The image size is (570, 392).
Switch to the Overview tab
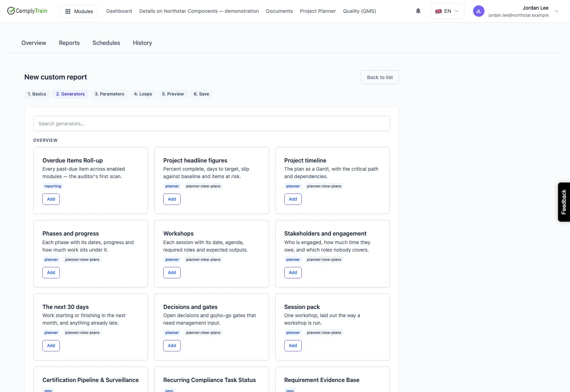tap(34, 43)
